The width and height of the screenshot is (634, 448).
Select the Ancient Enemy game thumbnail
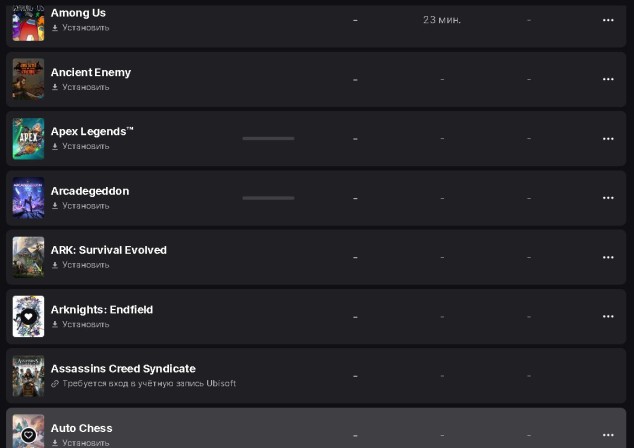(28, 79)
